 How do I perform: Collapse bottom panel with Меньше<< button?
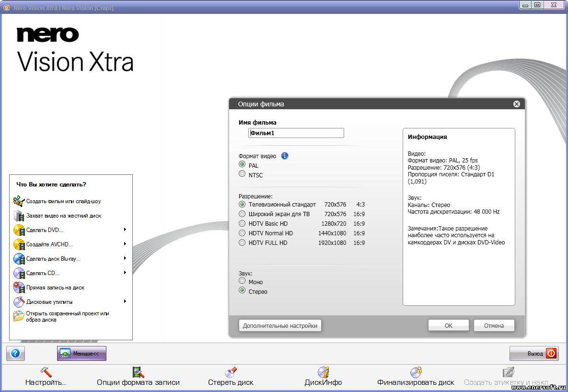[81, 353]
